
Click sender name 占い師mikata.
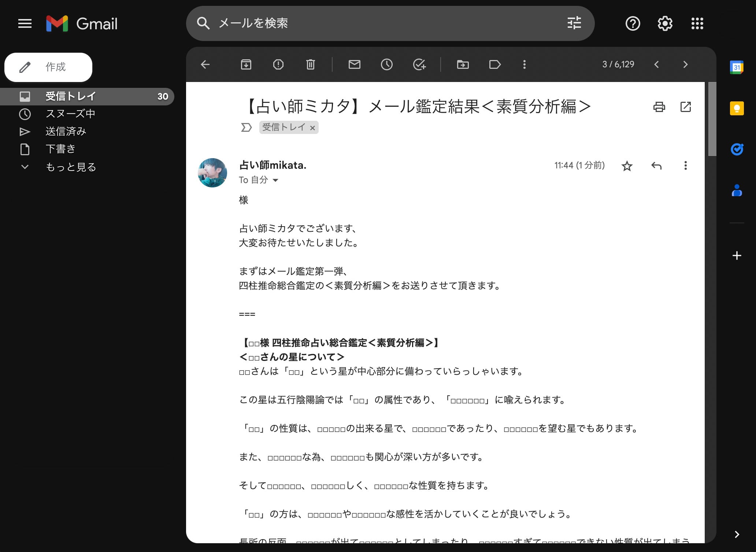point(273,165)
